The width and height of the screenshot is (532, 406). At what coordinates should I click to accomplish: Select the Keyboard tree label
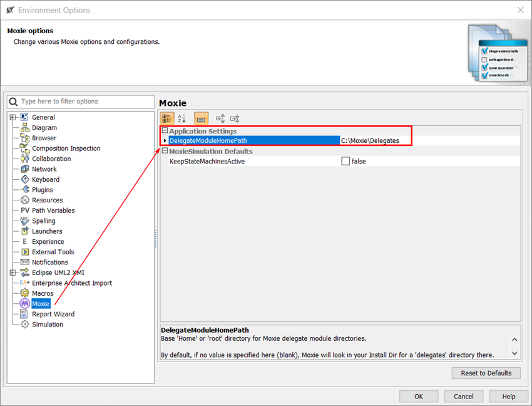click(46, 179)
